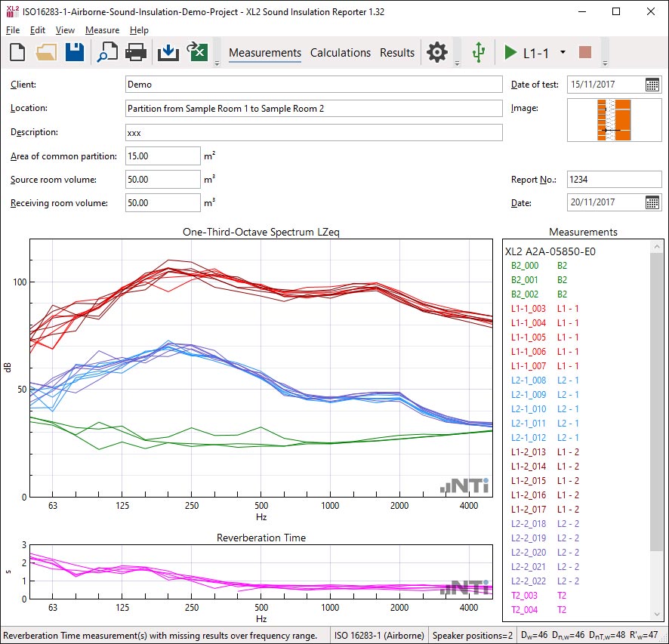The height and width of the screenshot is (644, 669).
Task: Open a project with the folder icon
Action: coord(46,52)
